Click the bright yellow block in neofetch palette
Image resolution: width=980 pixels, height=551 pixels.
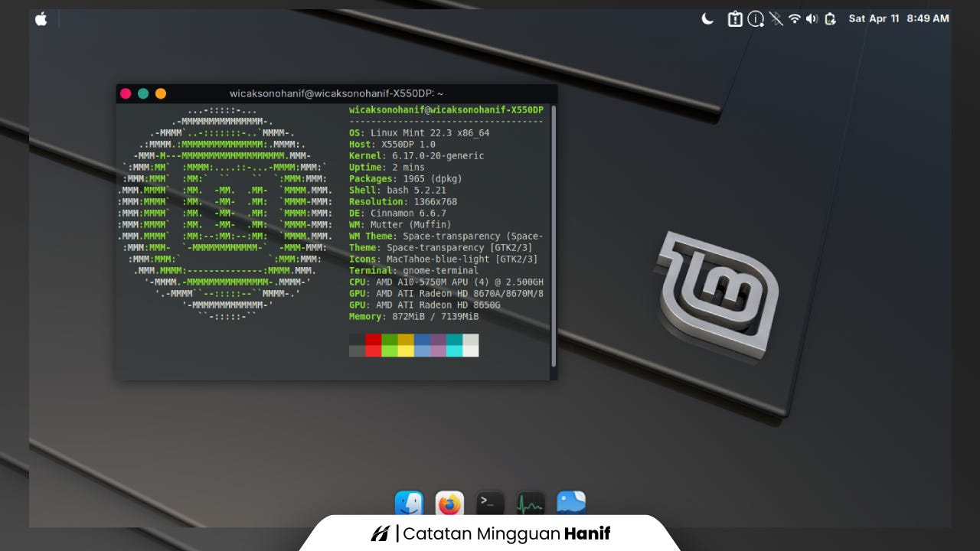pos(406,350)
